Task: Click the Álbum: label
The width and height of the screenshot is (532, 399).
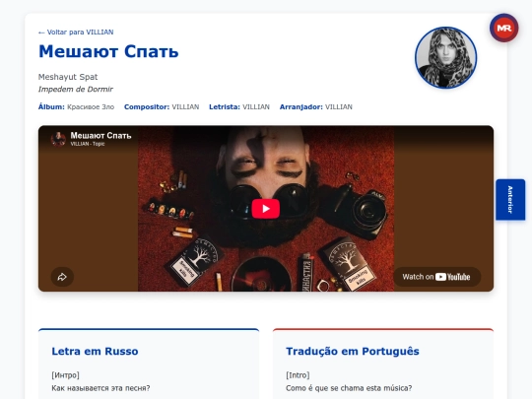Action: click(x=51, y=106)
